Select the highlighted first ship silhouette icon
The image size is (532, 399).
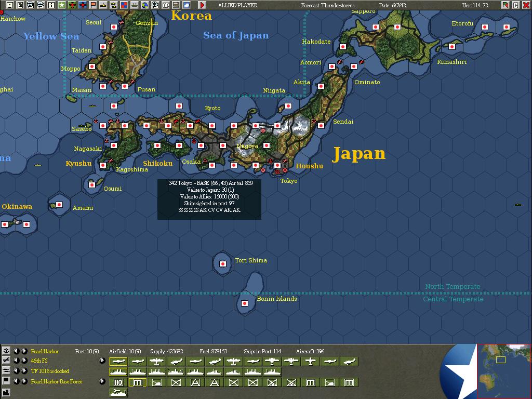tap(118, 372)
